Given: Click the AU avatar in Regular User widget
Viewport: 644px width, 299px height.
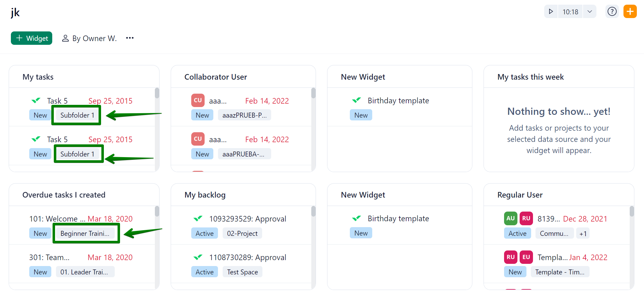Looking at the screenshot, I should pos(510,218).
